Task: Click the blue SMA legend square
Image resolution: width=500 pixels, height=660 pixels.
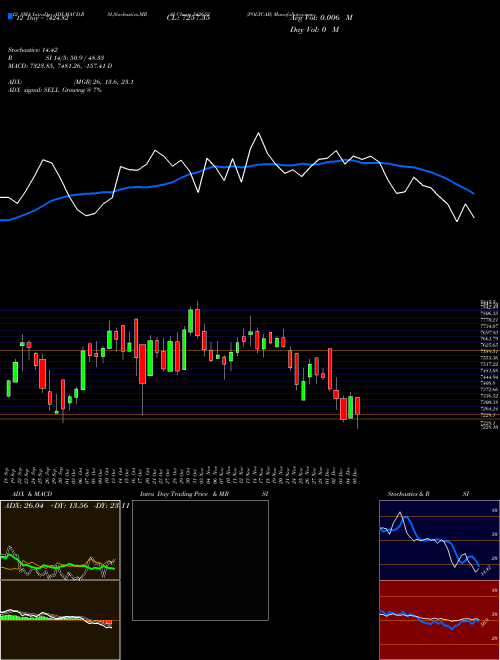Action: pos(11,17)
